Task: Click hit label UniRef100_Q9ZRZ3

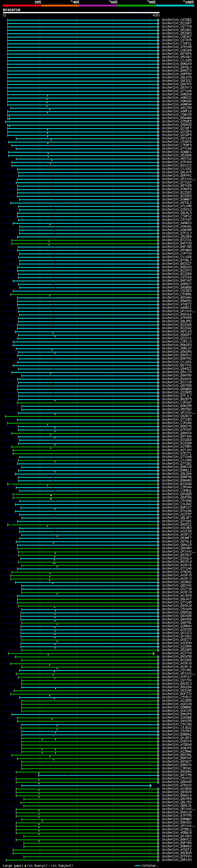Action: (x=177, y=416)
